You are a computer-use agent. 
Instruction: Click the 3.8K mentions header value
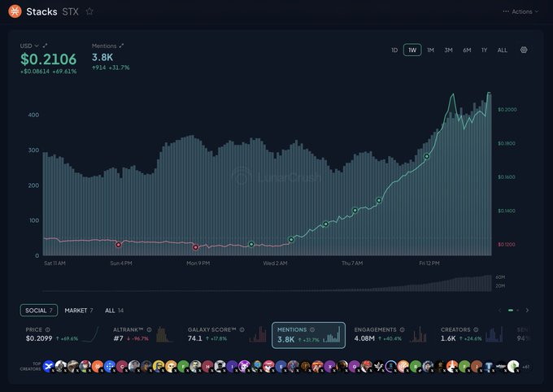click(x=102, y=57)
